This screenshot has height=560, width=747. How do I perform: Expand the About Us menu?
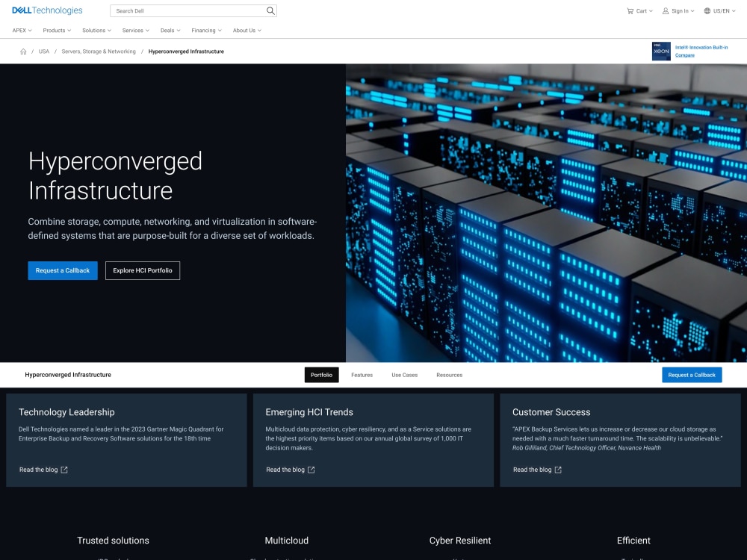(247, 30)
